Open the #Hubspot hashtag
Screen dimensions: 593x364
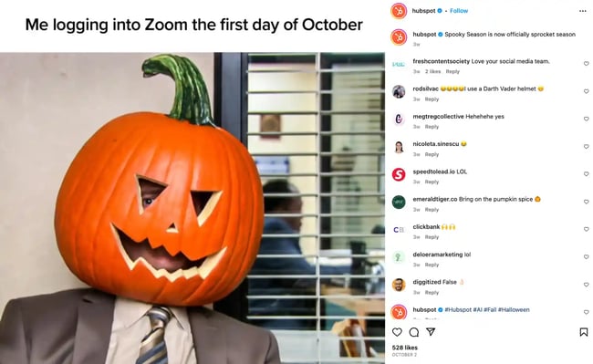click(458, 309)
